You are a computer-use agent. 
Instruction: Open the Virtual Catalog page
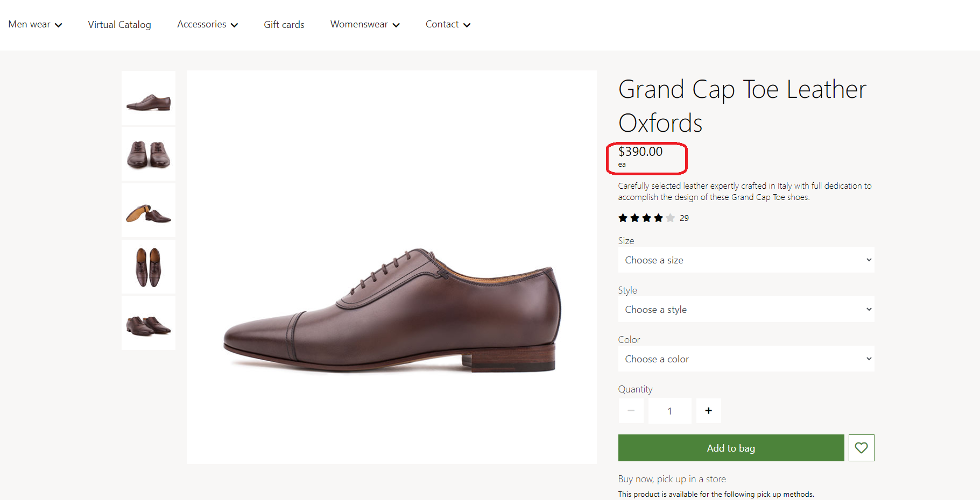119,25
